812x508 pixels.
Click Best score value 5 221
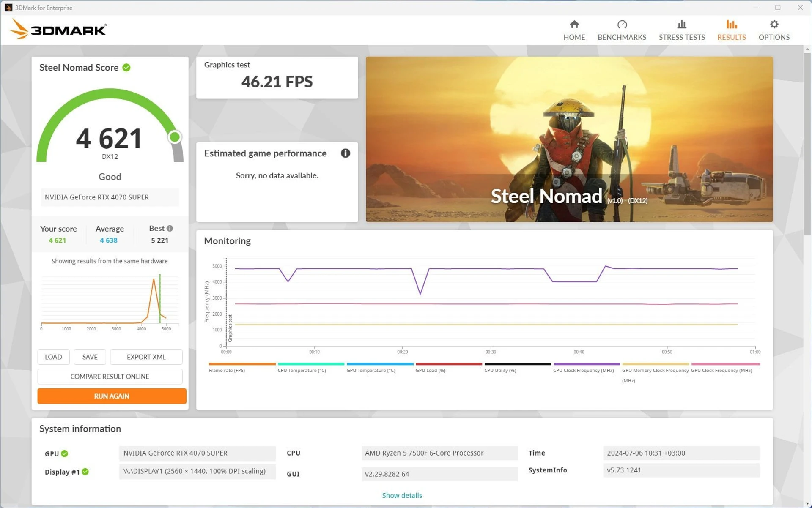click(x=159, y=240)
